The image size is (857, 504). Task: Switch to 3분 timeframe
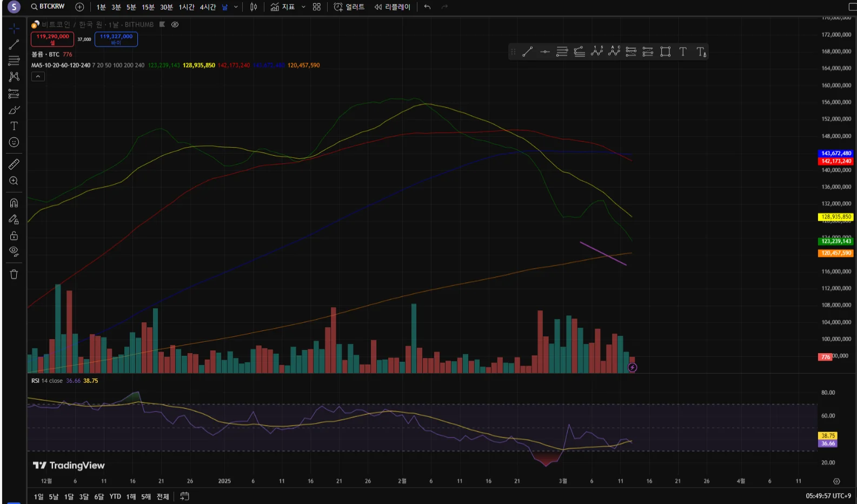coord(116,7)
